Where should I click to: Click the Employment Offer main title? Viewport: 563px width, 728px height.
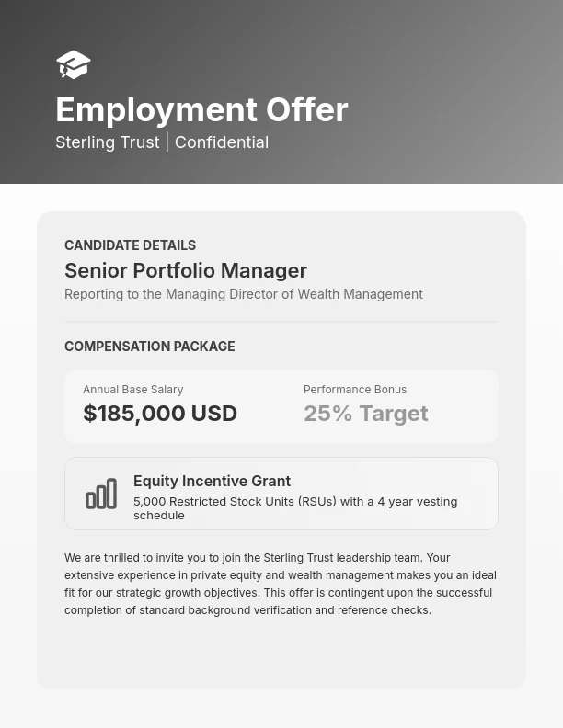[x=201, y=110]
